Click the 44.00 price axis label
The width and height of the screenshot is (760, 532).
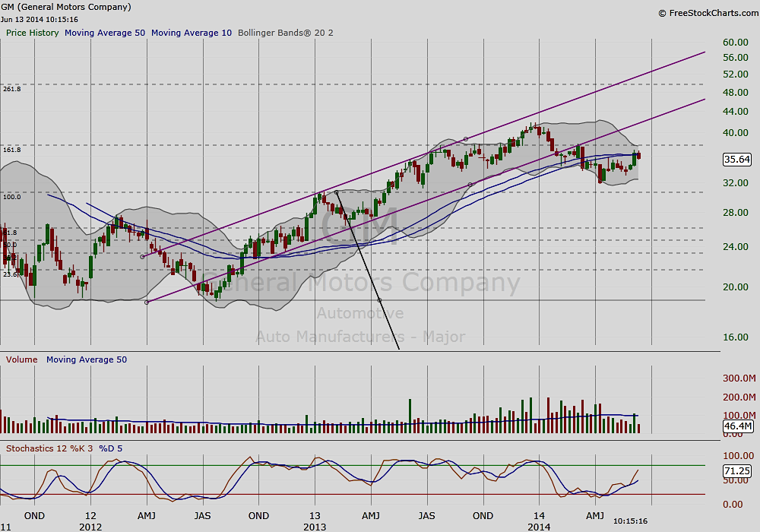(735, 112)
